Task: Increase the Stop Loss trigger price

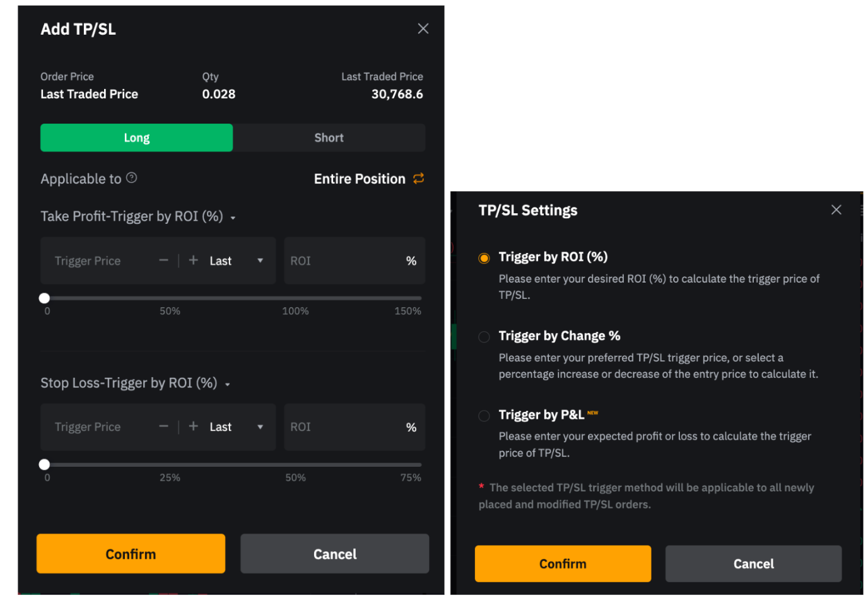Action: pos(194,427)
